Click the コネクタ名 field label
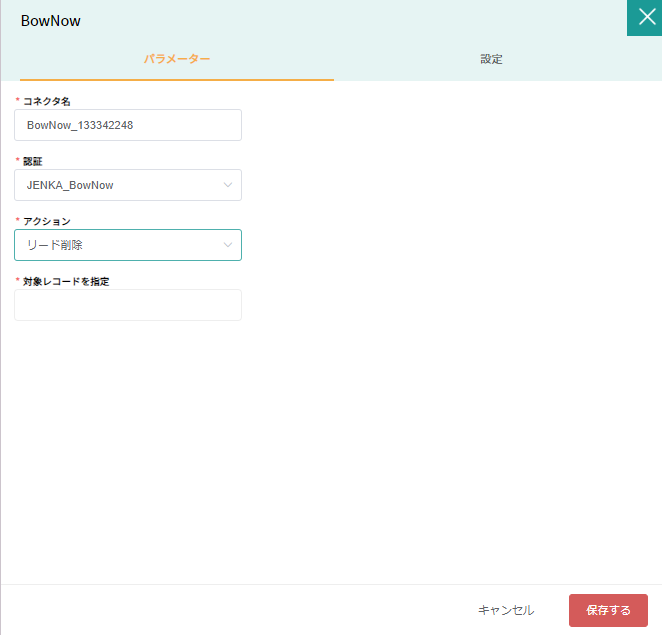Image resolution: width=662 pixels, height=635 pixels. (46, 101)
